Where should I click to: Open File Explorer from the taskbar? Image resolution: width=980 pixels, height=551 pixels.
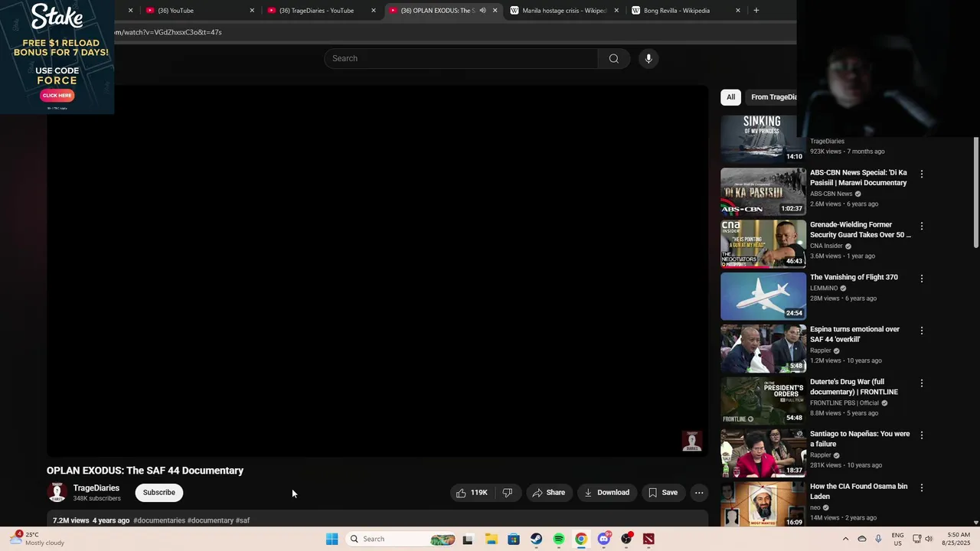pos(491,539)
